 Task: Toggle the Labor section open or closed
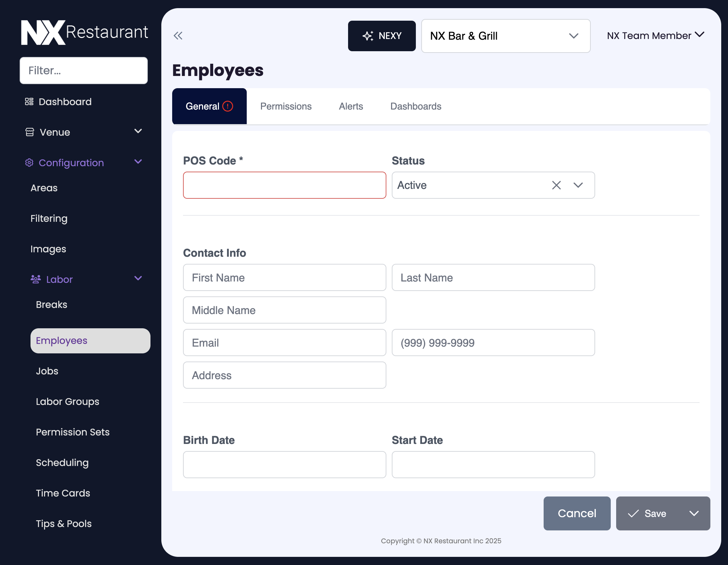click(138, 278)
